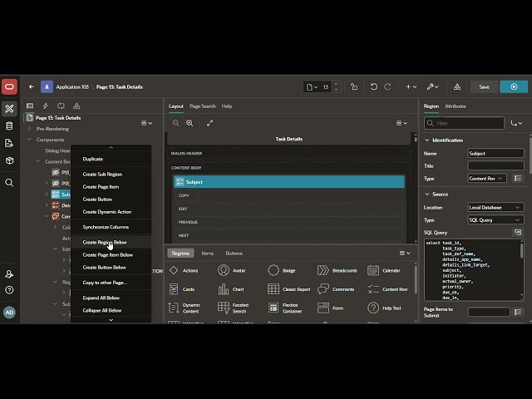Open the Shared Components toolbar icon

pyautogui.click(x=457, y=86)
